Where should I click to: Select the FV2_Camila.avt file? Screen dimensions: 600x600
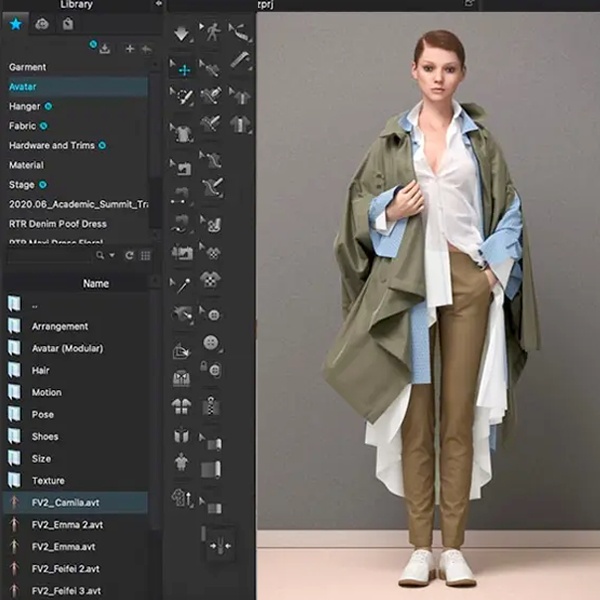click(76, 502)
